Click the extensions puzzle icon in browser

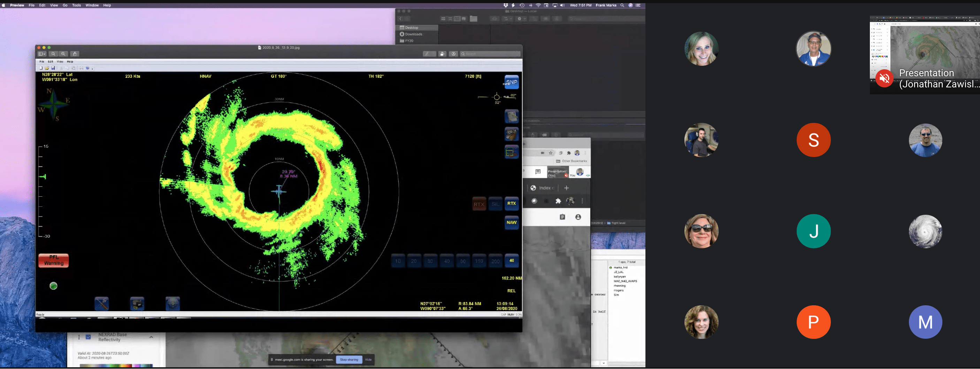tap(558, 202)
